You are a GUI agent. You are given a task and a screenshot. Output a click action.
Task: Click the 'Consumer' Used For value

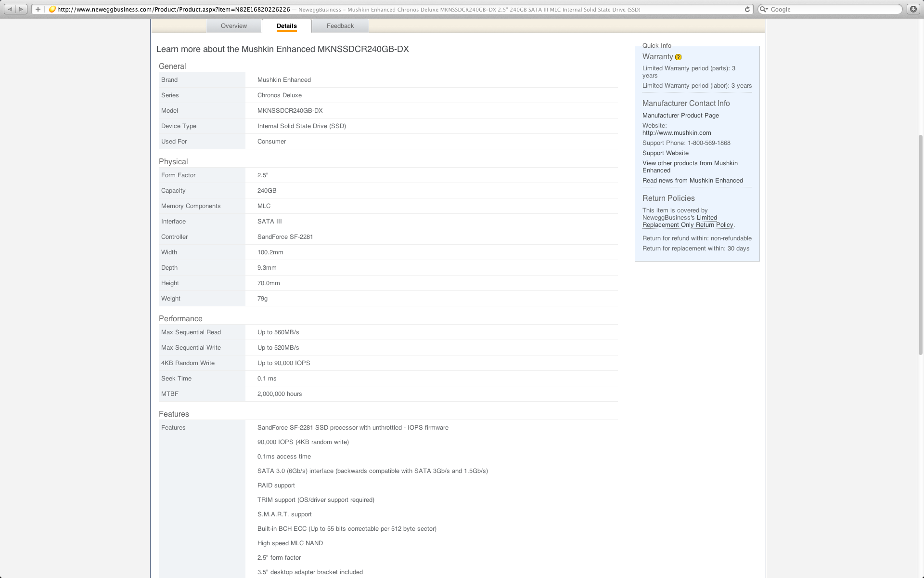pyautogui.click(x=271, y=142)
